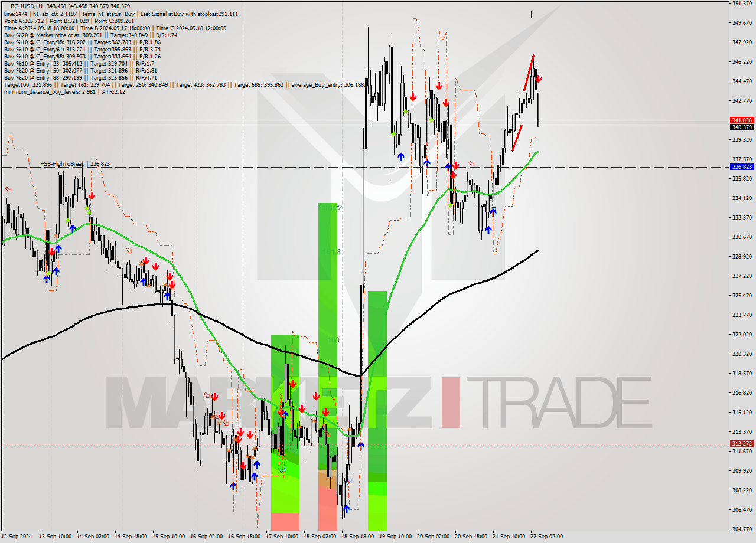Screen dimensions: 756x543
Task: Click the 351.370 price axis label
Action: coord(742,4)
